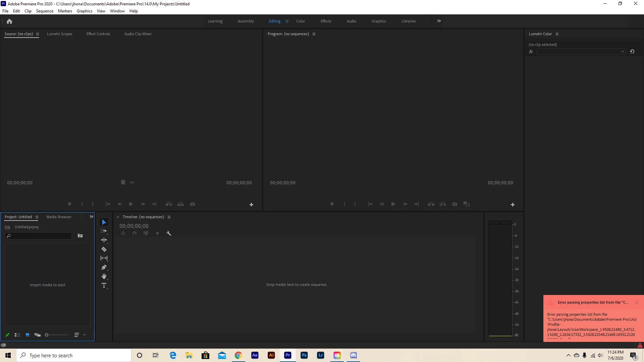Open timeline display settings wrench
644x362 pixels.
click(x=169, y=234)
